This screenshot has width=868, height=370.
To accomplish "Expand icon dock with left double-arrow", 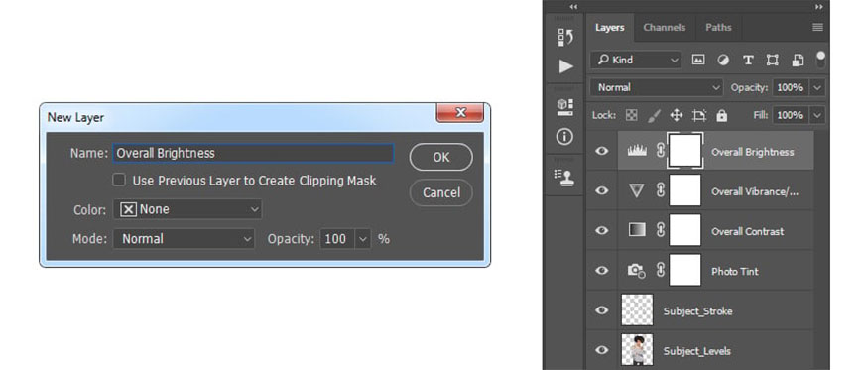I will point(573,7).
